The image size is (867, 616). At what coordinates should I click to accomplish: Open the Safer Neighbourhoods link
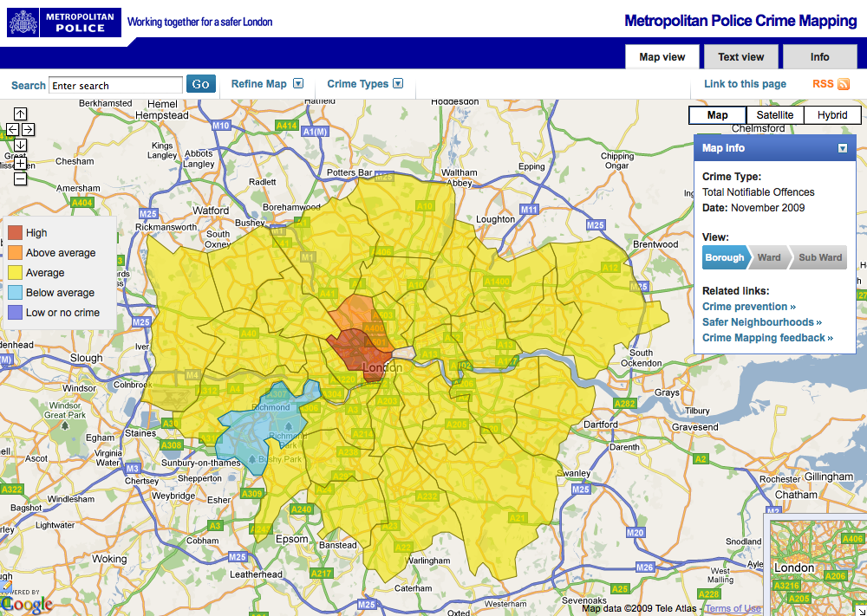click(762, 322)
